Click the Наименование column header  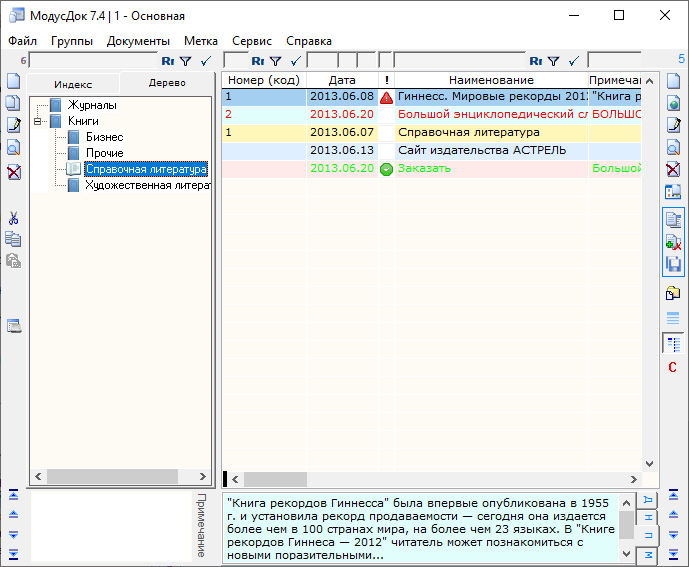(490, 80)
